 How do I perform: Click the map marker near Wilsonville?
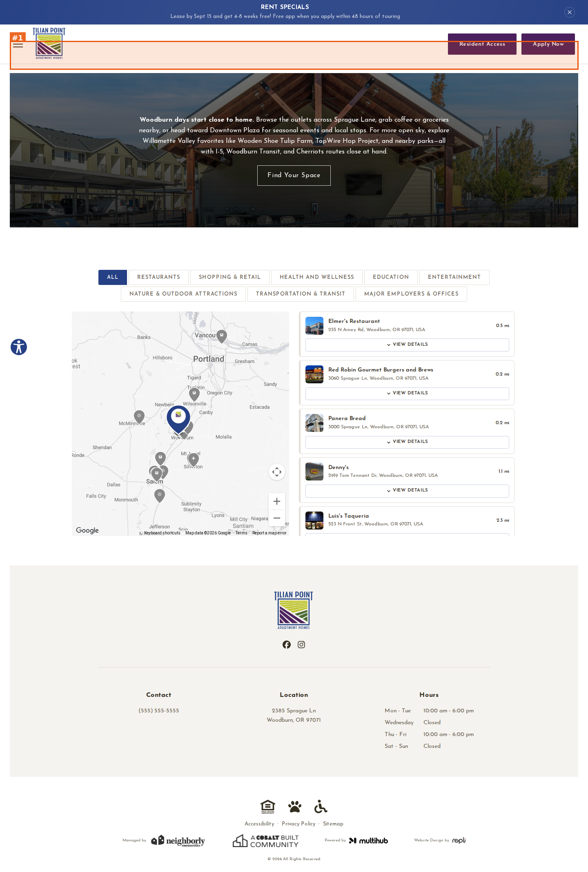pos(194,394)
